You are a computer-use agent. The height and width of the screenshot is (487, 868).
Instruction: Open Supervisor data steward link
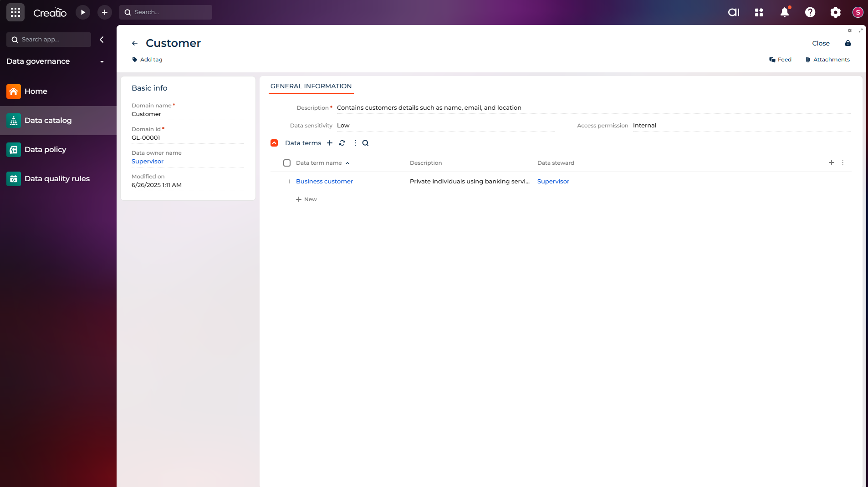coord(553,181)
